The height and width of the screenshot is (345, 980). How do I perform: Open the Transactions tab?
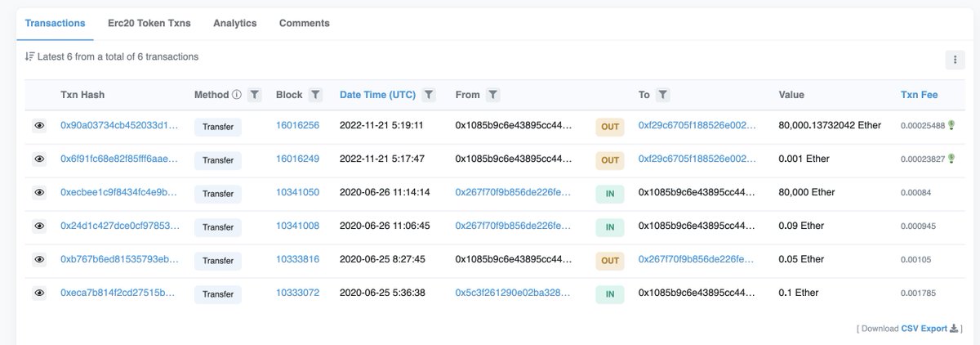55,23
